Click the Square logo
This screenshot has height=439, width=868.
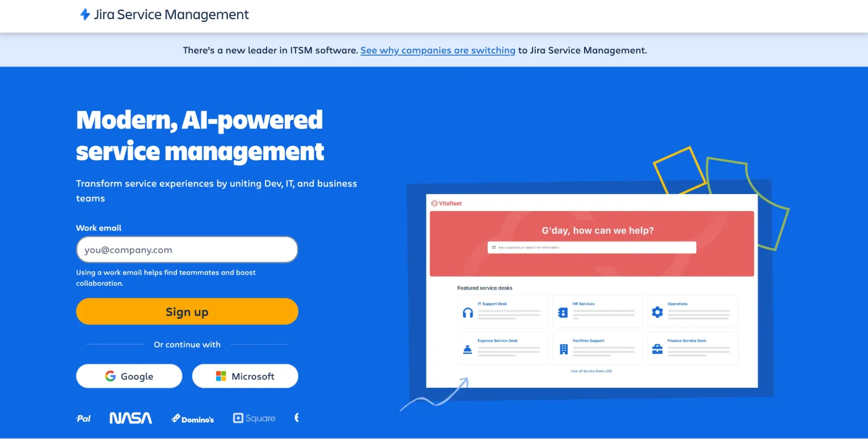(x=254, y=418)
